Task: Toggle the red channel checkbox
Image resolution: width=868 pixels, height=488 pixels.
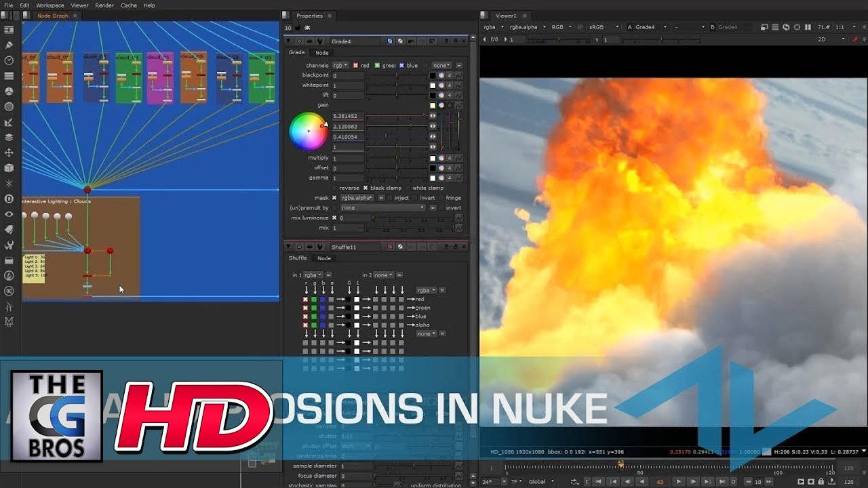Action: pyautogui.click(x=355, y=66)
